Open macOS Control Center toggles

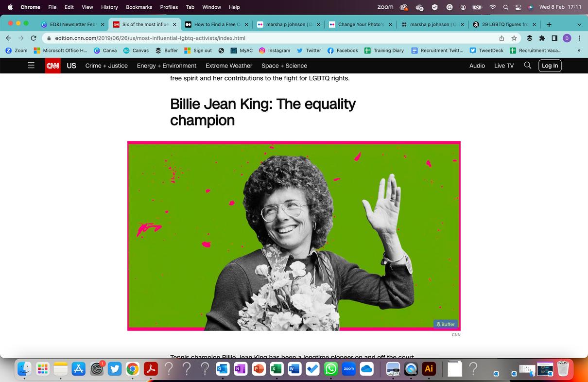tap(518, 7)
